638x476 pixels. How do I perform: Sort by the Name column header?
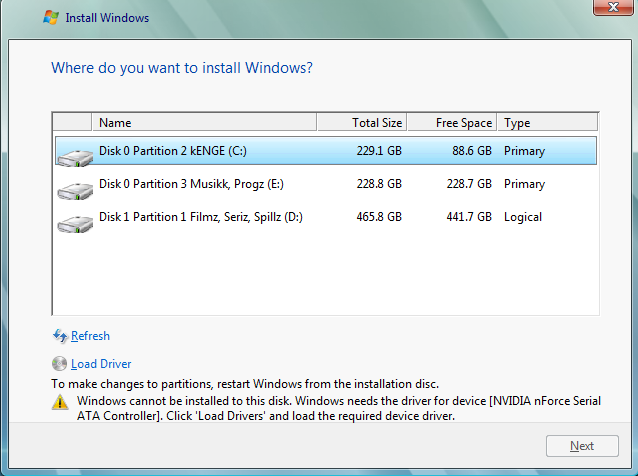pyautogui.click(x=204, y=122)
